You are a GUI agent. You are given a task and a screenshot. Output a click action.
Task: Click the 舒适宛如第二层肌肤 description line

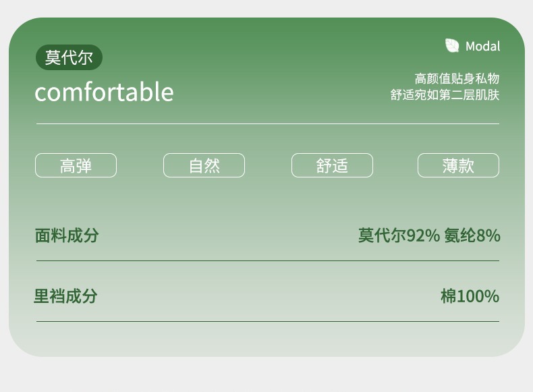coord(445,95)
